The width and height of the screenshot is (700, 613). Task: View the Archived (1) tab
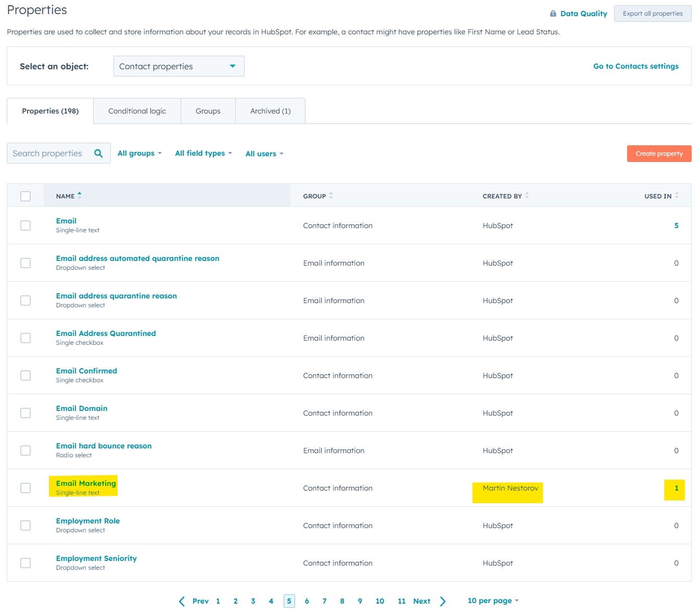(270, 111)
